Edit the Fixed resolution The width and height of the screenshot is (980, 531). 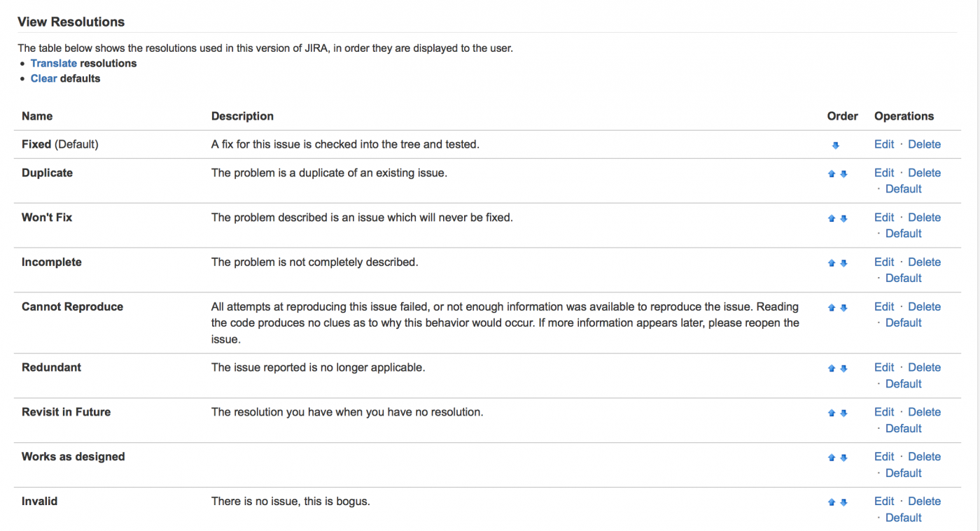pyautogui.click(x=883, y=144)
